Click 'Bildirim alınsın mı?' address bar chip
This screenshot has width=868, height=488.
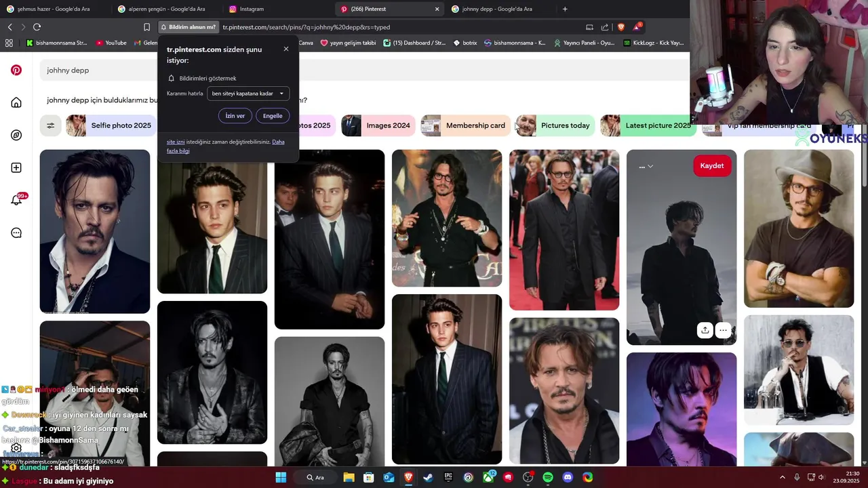(188, 27)
